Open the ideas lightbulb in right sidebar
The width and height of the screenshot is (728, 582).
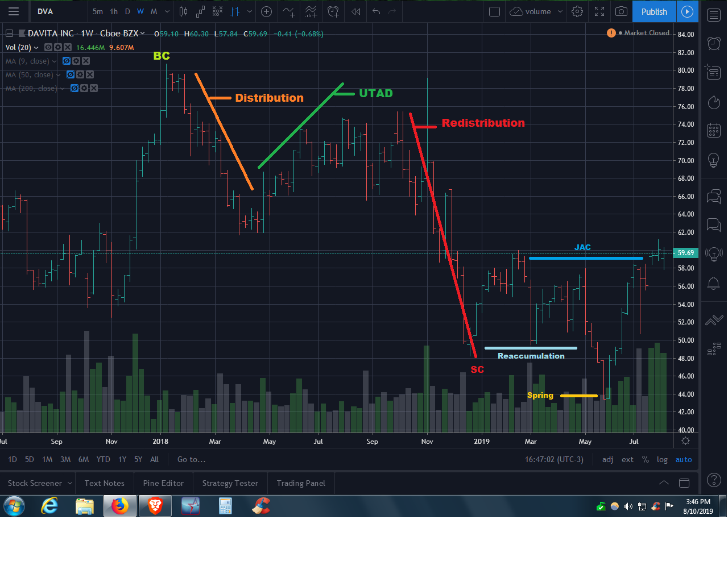point(714,160)
